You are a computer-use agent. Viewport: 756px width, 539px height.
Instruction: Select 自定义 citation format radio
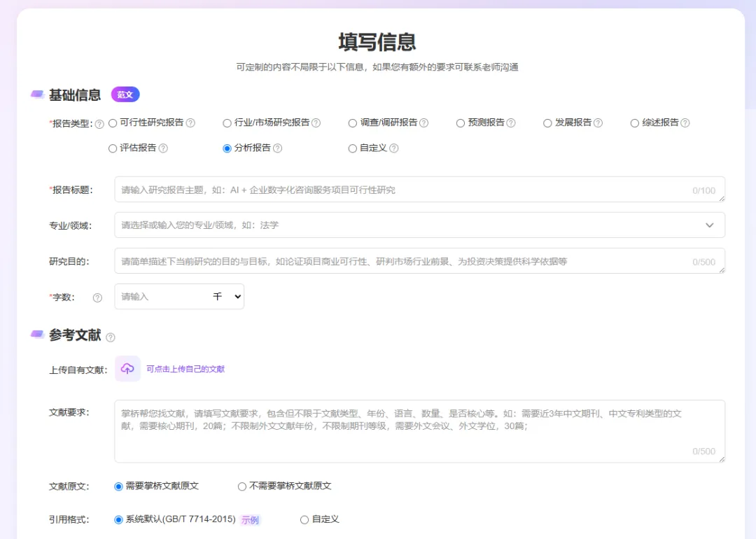[304, 519]
